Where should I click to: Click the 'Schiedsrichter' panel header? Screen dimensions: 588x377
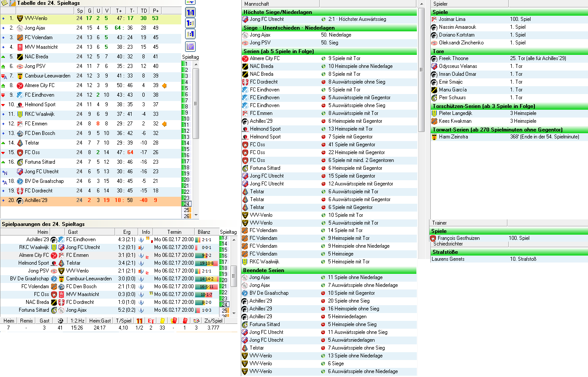pyautogui.click(x=469, y=244)
